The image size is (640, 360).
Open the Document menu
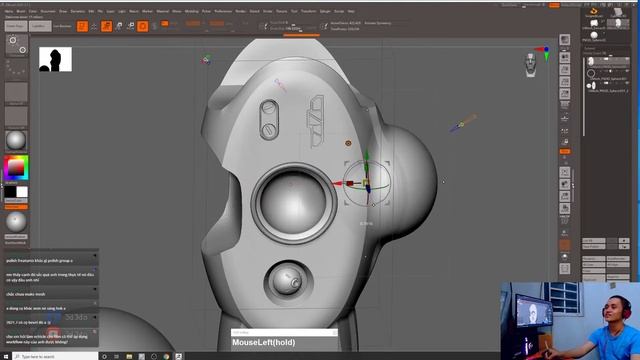(48, 11)
